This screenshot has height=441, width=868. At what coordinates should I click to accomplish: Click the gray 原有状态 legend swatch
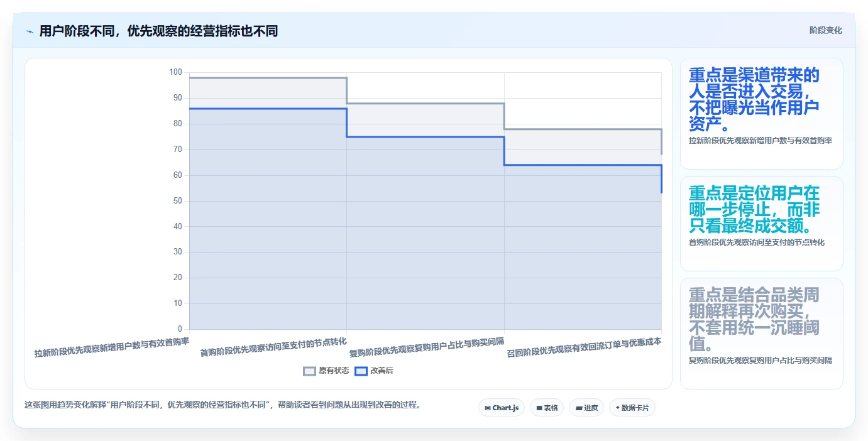coord(309,371)
